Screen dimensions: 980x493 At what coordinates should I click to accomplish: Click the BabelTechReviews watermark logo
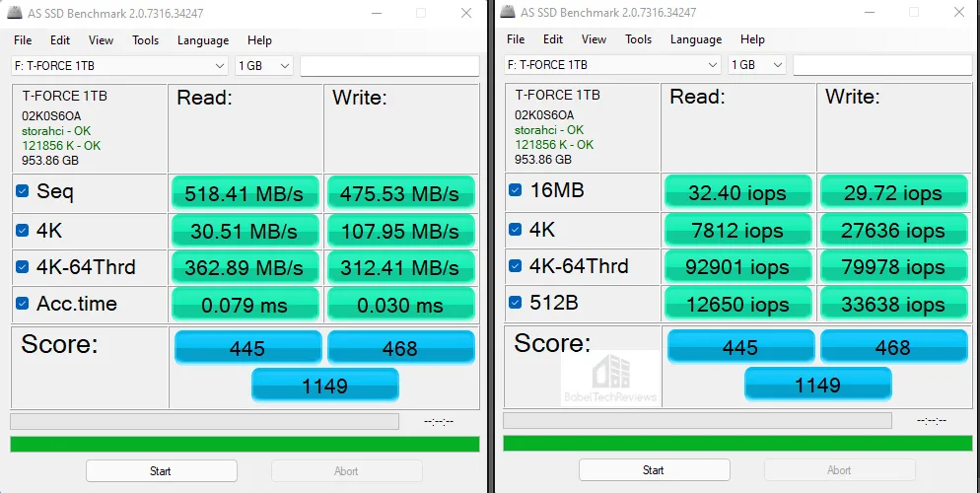pos(610,378)
